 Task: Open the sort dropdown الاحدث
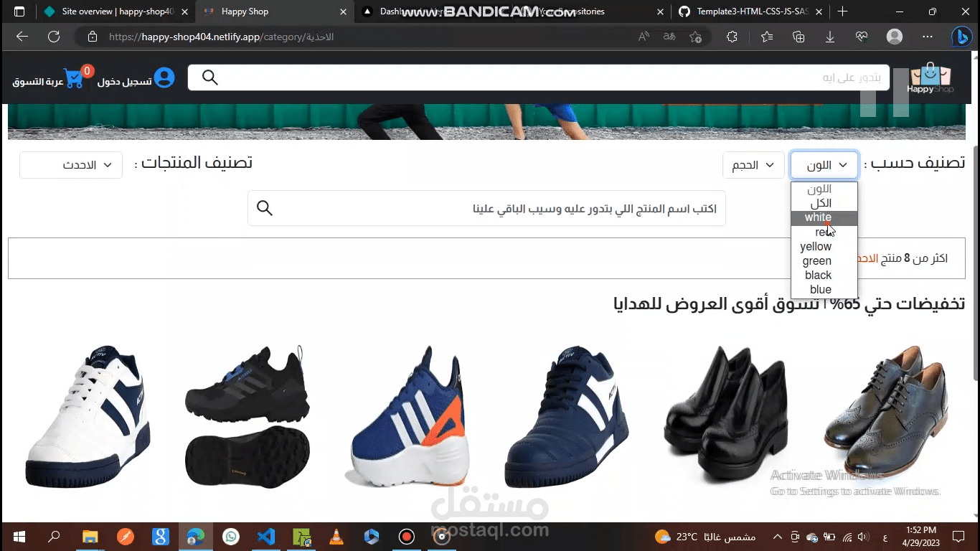coord(71,165)
